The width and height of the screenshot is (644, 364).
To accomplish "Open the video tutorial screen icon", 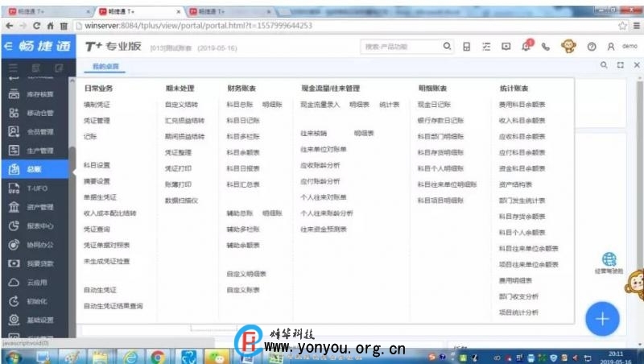I will 506,47.
